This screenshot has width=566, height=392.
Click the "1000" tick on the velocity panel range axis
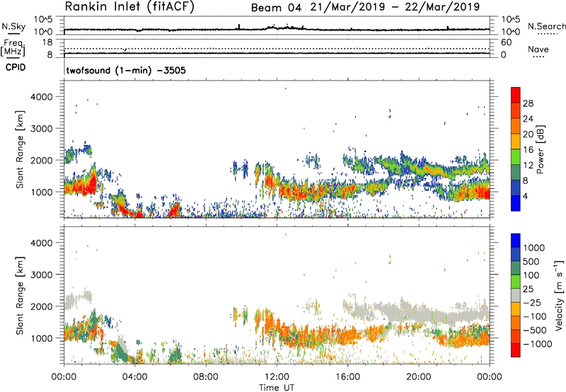[42, 338]
